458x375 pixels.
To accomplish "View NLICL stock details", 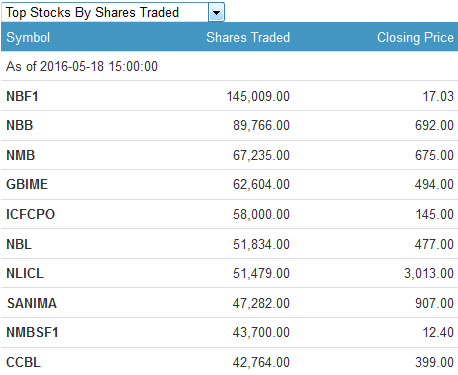I will tap(25, 273).
